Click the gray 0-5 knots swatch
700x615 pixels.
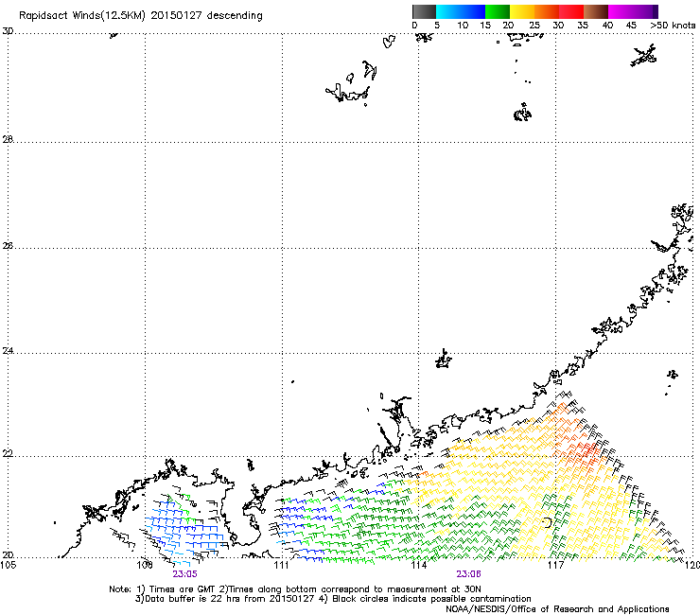click(x=424, y=11)
